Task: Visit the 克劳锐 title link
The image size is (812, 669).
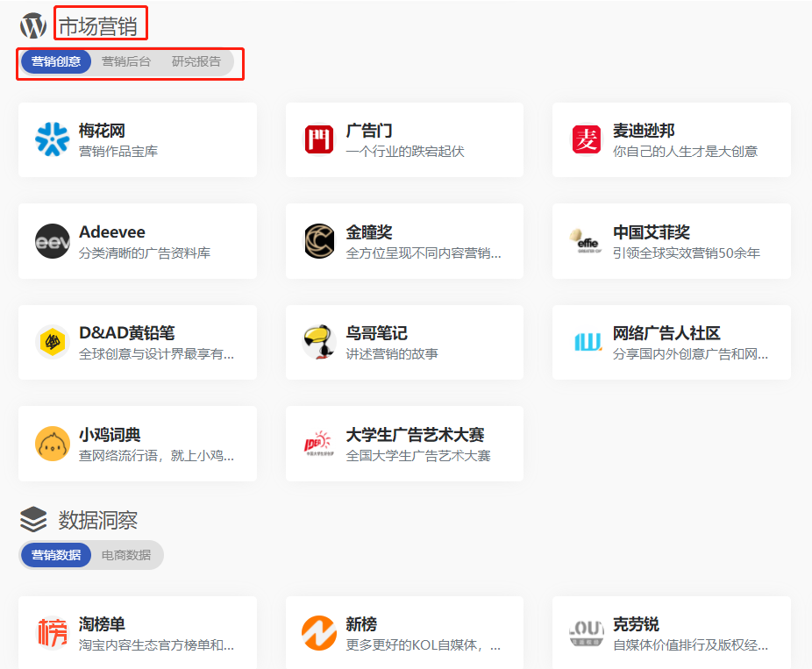Action: 636,624
